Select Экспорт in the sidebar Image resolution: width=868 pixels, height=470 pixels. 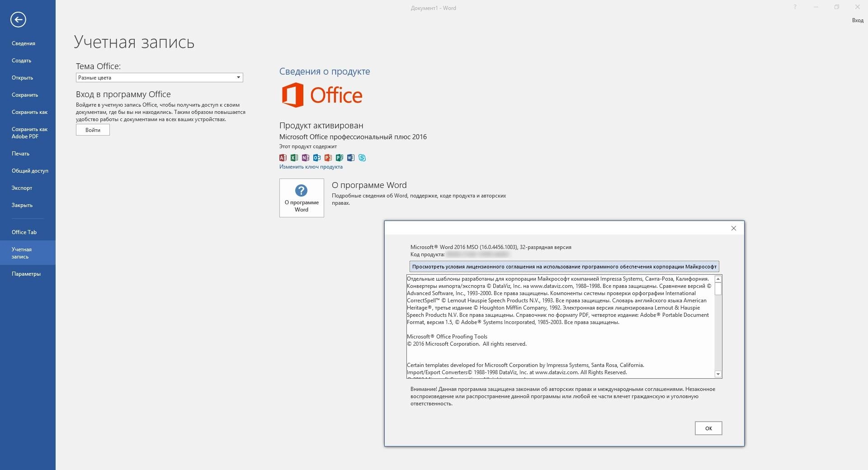(x=22, y=188)
